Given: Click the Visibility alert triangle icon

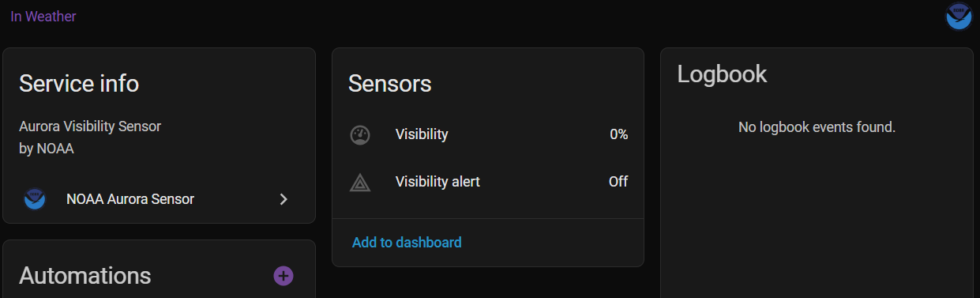Looking at the screenshot, I should pyautogui.click(x=360, y=183).
